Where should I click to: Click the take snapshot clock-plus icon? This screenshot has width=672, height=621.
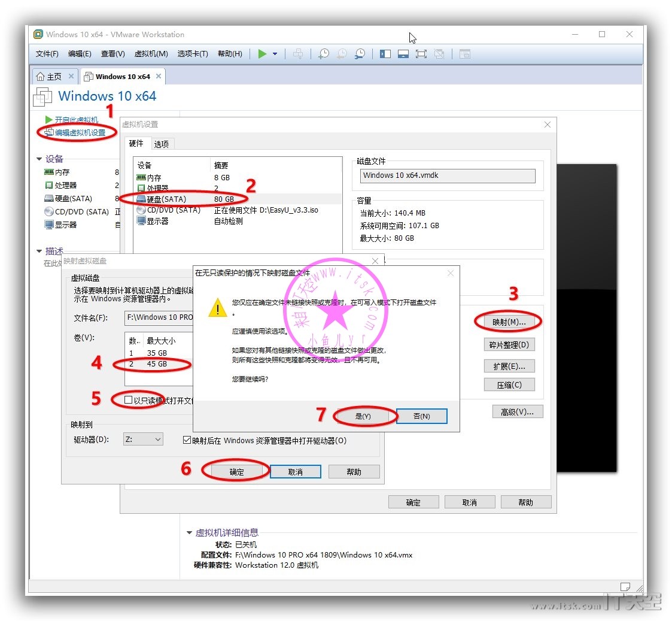(324, 54)
